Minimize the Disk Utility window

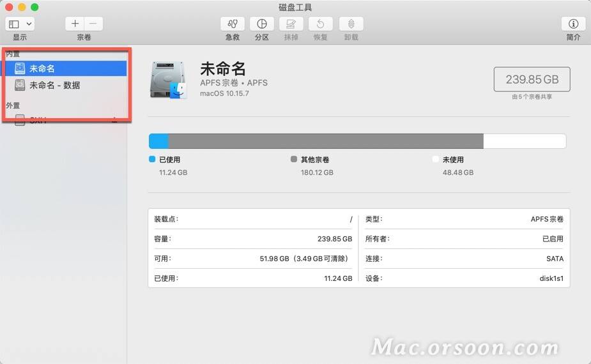pos(22,7)
